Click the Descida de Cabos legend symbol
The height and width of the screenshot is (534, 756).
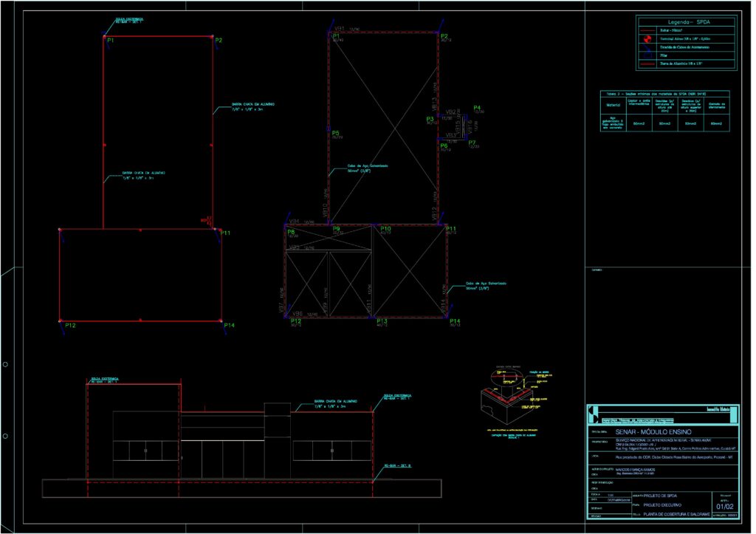pyautogui.click(x=647, y=47)
